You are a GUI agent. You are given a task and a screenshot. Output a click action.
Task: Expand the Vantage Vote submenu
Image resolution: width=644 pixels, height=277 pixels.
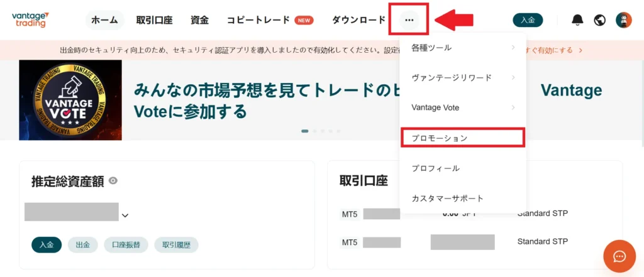click(x=463, y=107)
